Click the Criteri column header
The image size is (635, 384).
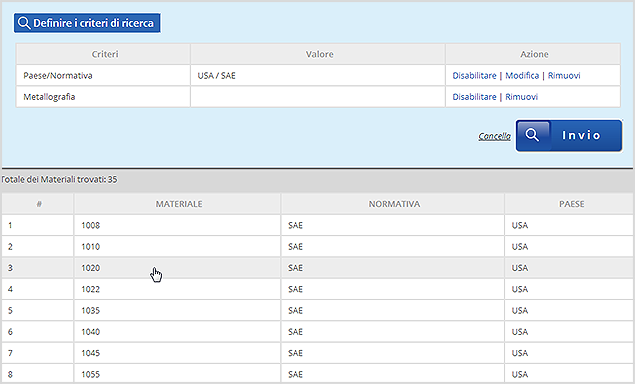(103, 54)
